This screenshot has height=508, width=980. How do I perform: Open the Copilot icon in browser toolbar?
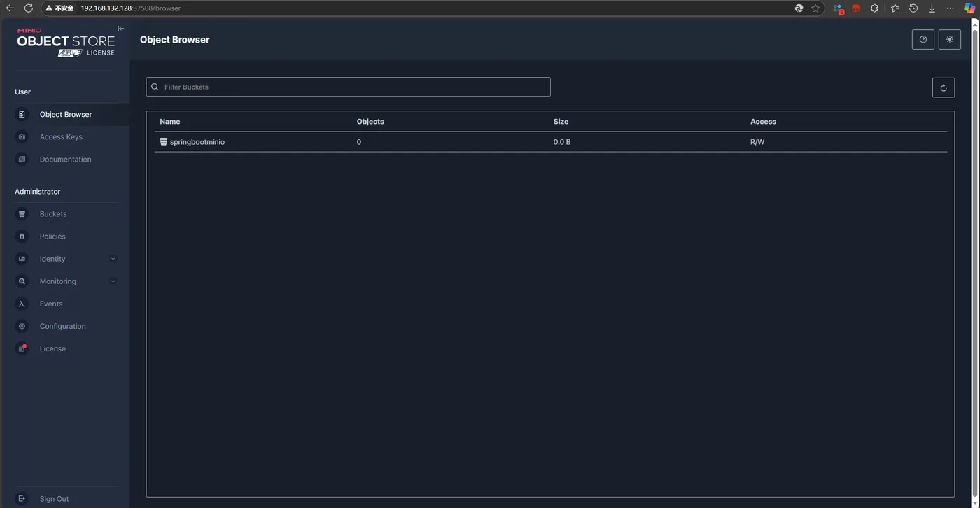click(x=969, y=8)
